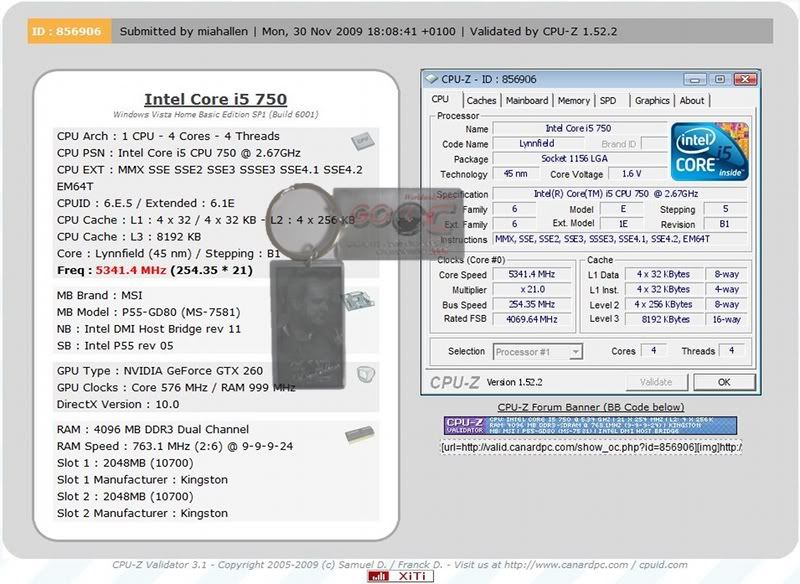Click the Core Voltage value 1.6 V
The height and width of the screenshot is (584, 800).
[636, 174]
